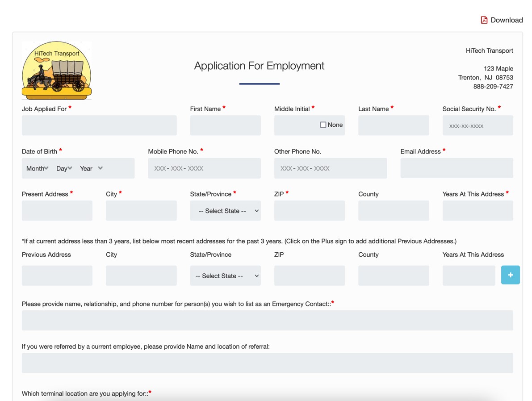Click the Download link text
The width and height of the screenshot is (532, 401).
tap(507, 20)
